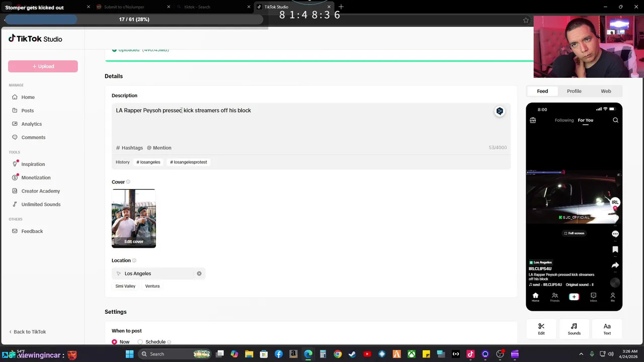
Task: Open Text tool below phone preview
Action: 607,329
